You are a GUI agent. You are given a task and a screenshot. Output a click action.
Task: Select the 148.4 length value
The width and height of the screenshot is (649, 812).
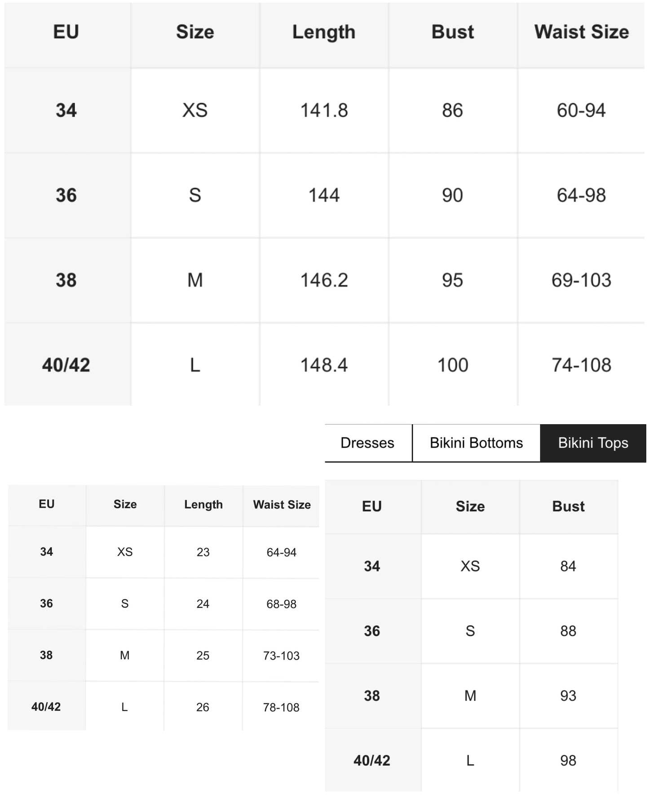(x=324, y=365)
